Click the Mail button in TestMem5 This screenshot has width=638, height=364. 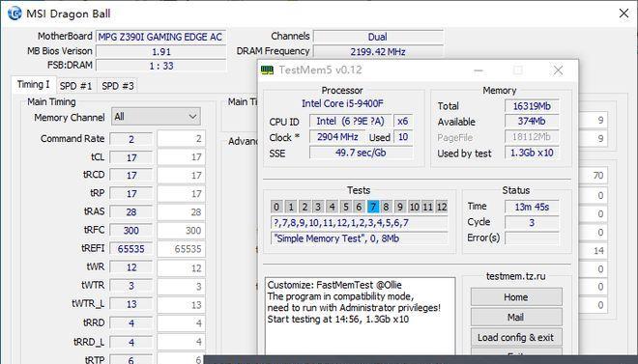click(516, 317)
